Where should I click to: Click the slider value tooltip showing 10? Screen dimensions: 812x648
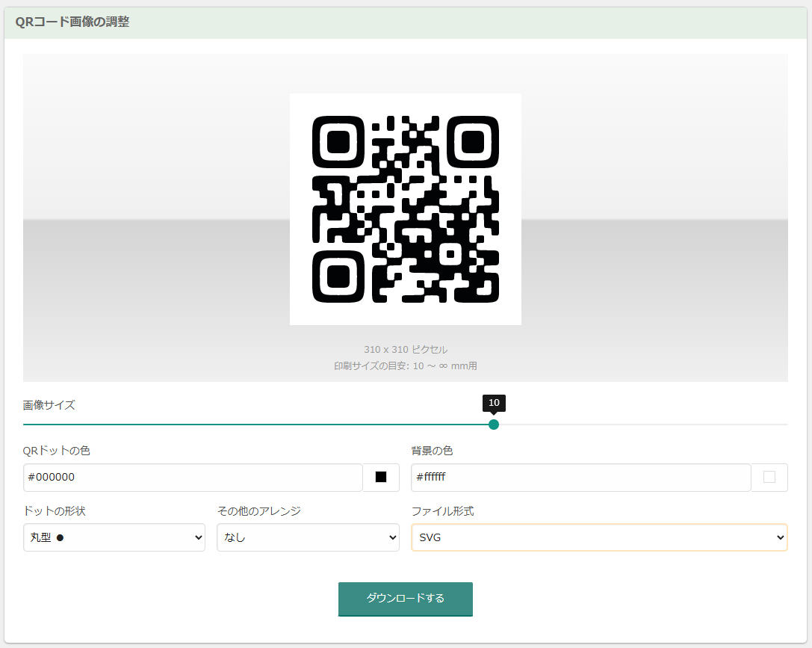click(494, 402)
